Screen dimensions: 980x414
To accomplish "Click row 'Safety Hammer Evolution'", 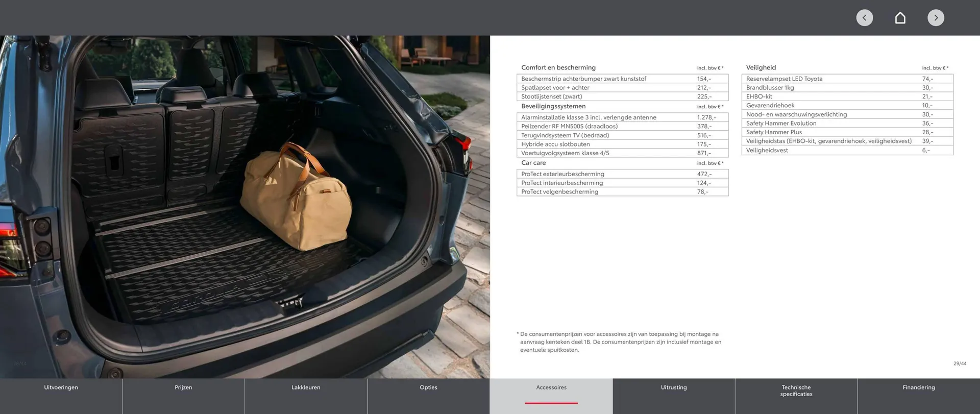I will pos(847,124).
